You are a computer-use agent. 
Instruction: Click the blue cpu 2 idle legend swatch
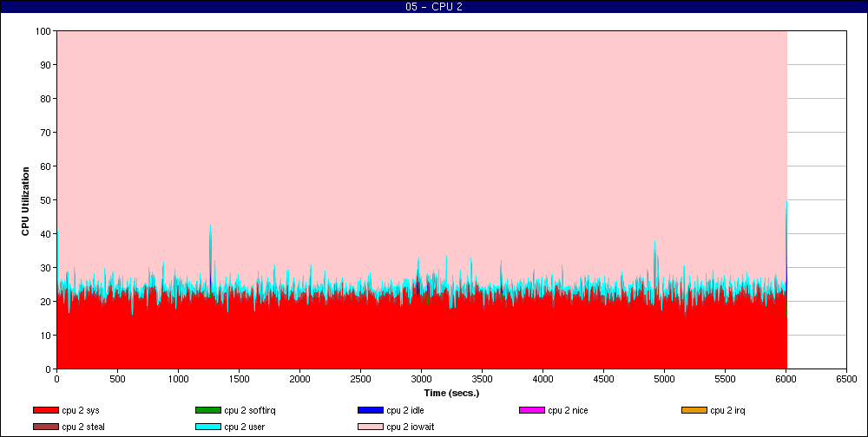click(x=371, y=410)
